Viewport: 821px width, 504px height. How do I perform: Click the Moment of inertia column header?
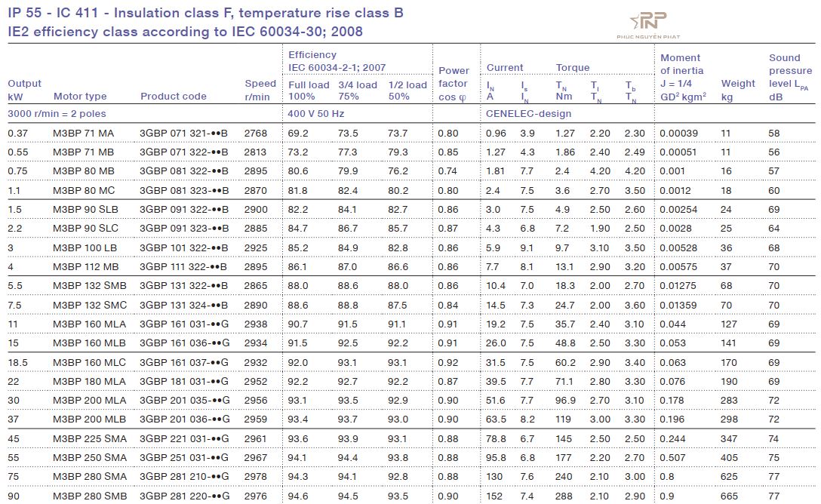point(683,77)
